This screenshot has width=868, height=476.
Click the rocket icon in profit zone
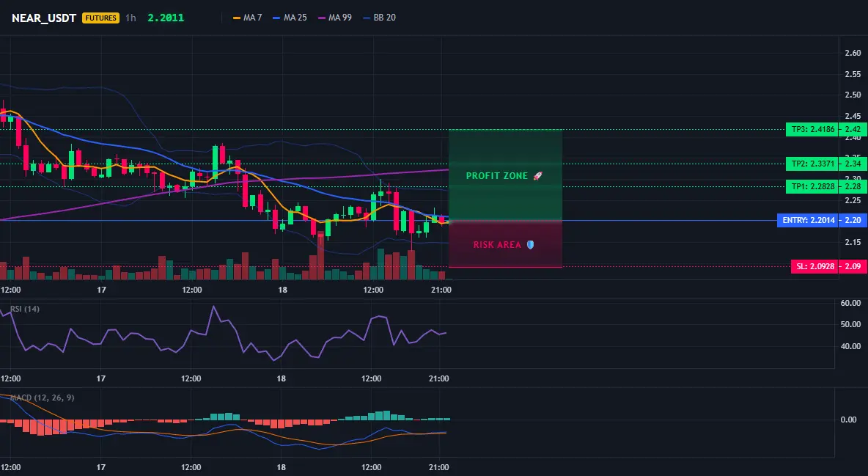[x=537, y=176]
